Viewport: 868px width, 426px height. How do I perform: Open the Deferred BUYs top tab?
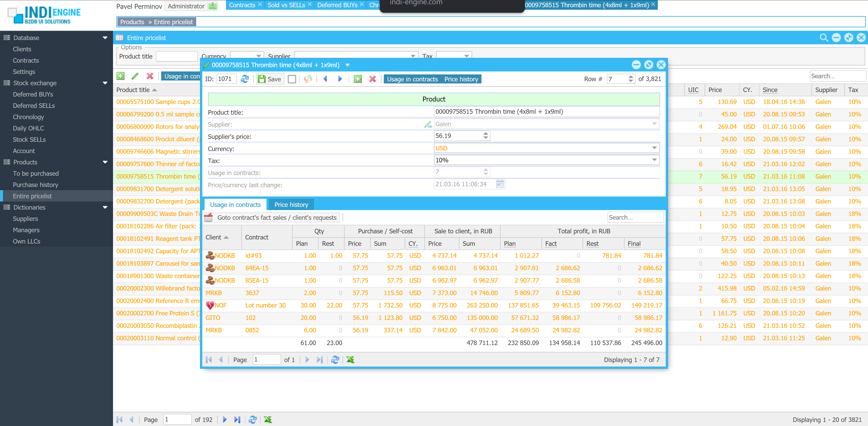[337, 5]
